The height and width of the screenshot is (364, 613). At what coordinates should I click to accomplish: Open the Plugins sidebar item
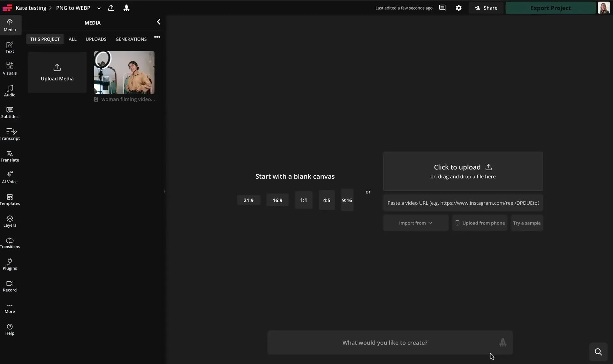(x=10, y=264)
